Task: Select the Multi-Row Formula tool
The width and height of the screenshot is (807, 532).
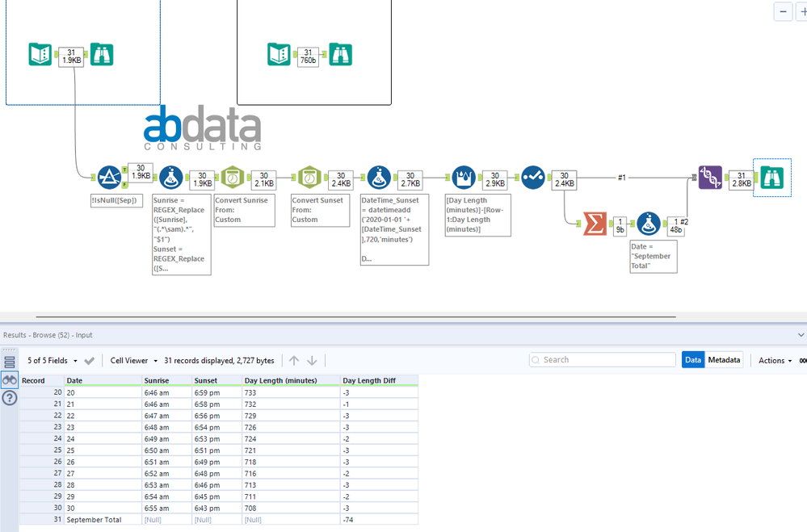Action: pyautogui.click(x=464, y=178)
